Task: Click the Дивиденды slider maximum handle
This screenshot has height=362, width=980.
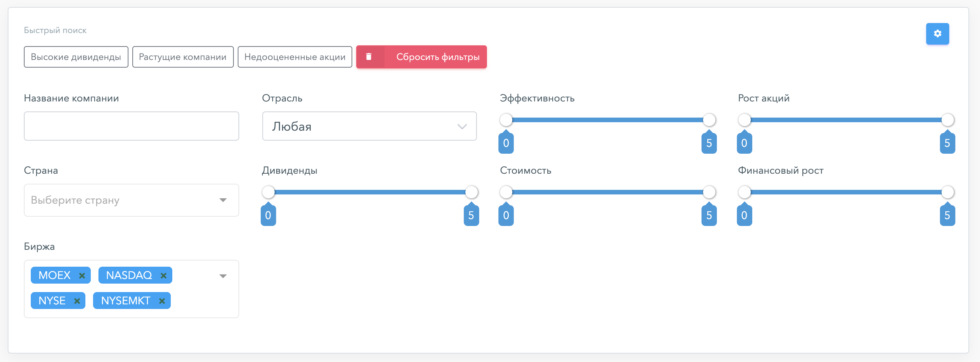Action: pos(472,192)
